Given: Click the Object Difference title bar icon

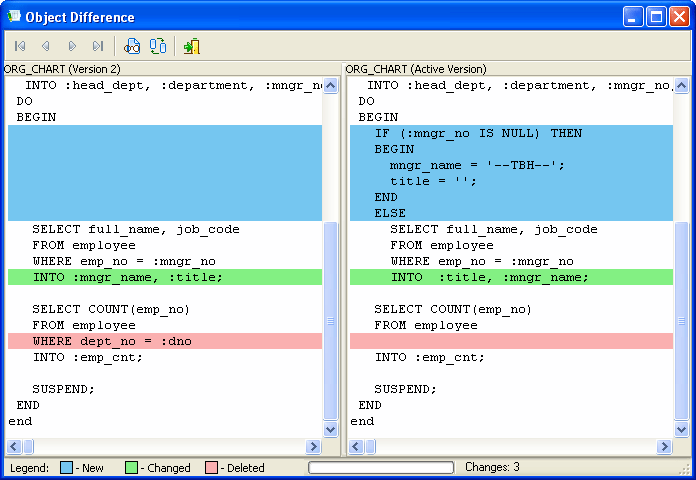Looking at the screenshot, I should (14, 17).
